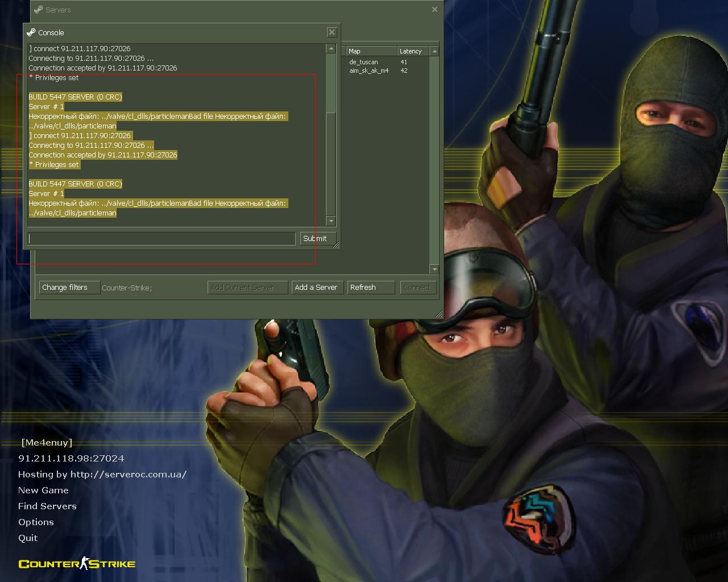Close the Servers window
This screenshot has width=728, height=582.
tap(435, 10)
